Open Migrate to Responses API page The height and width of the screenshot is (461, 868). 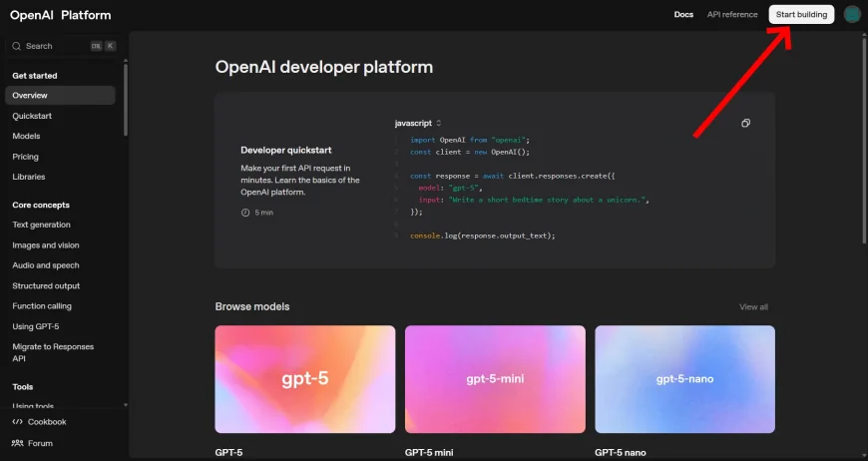pyautogui.click(x=53, y=351)
